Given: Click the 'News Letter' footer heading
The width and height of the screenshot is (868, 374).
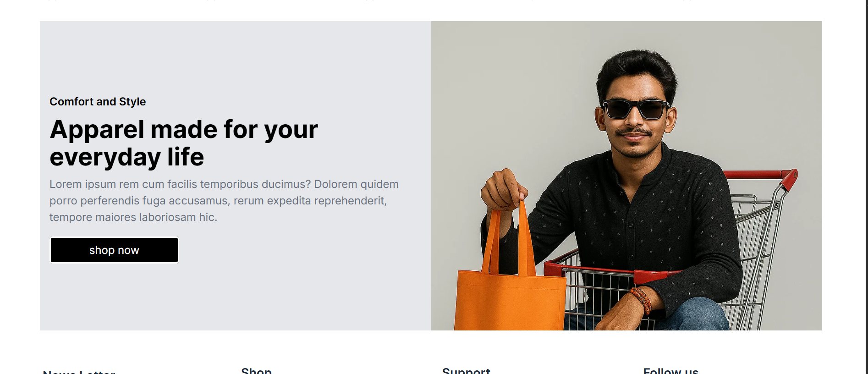Looking at the screenshot, I should (x=79, y=372).
